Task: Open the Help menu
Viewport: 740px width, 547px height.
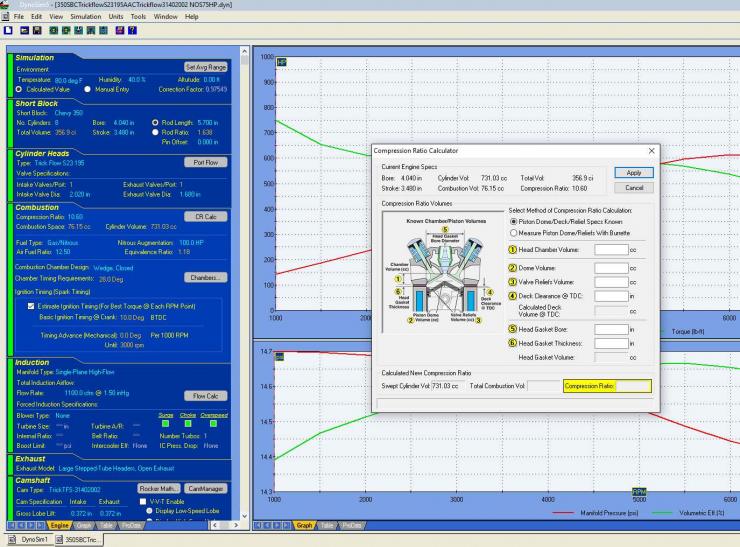Action: point(192,17)
